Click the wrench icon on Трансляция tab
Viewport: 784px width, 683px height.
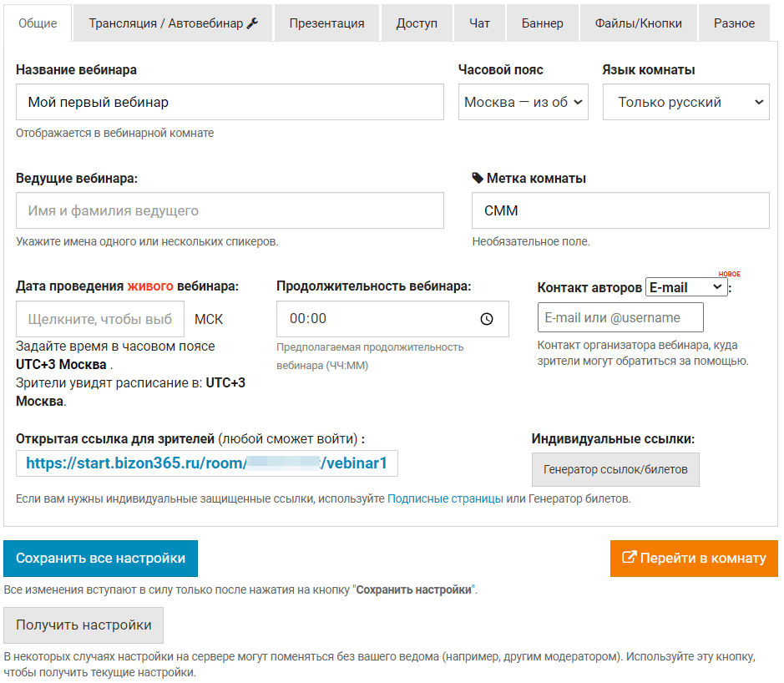pyautogui.click(x=253, y=23)
